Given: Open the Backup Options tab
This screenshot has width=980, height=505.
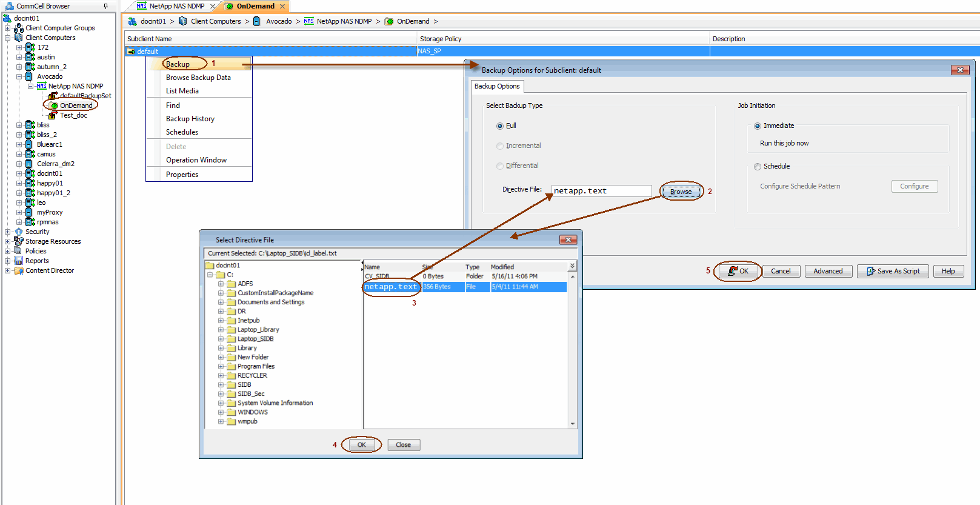Looking at the screenshot, I should tap(497, 86).
